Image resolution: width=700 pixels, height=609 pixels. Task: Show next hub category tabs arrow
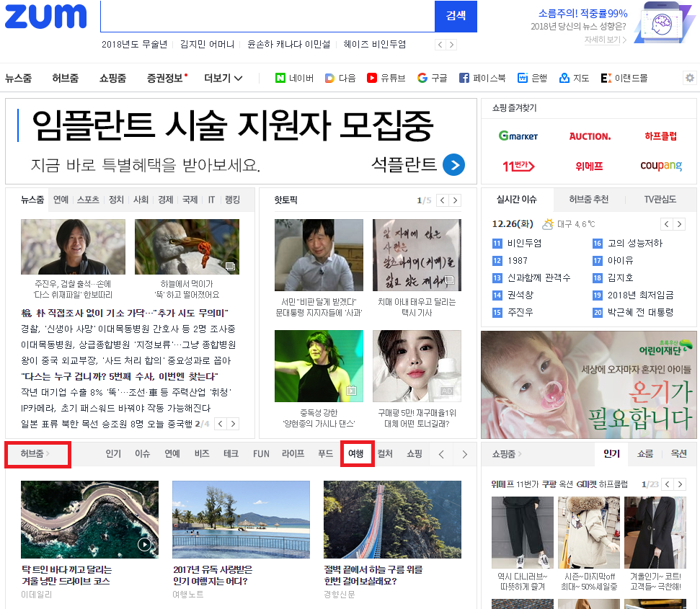tap(465, 454)
